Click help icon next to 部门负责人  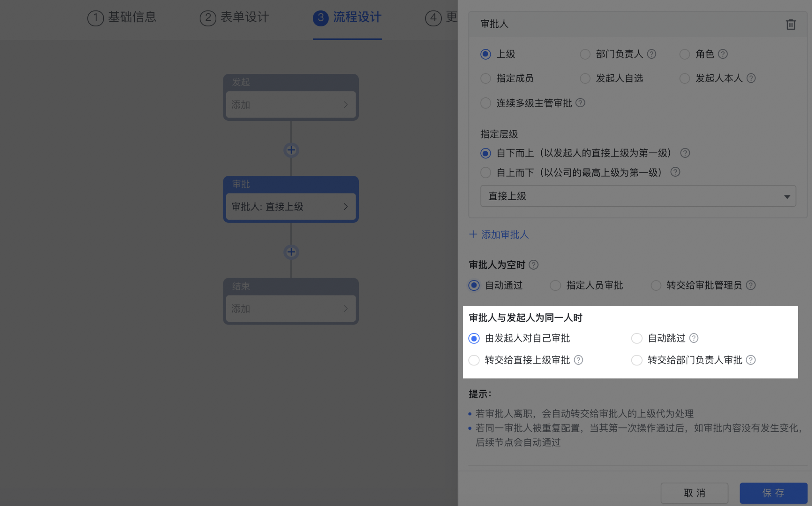point(651,54)
